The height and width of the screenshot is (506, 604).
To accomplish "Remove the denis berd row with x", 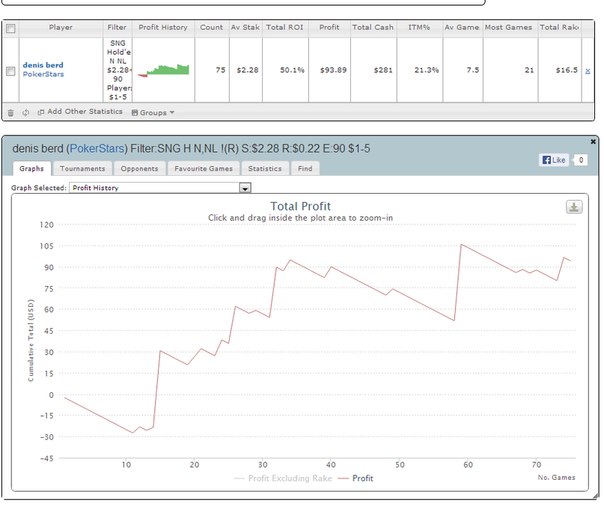I will click(x=588, y=71).
